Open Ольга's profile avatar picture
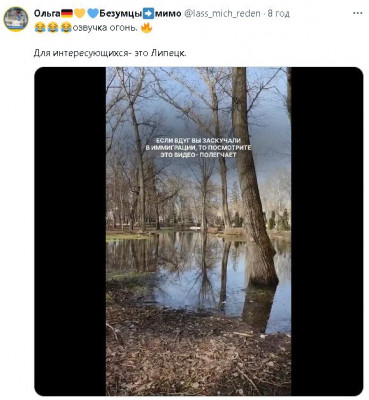The height and width of the screenshot is (400, 369). (x=16, y=19)
